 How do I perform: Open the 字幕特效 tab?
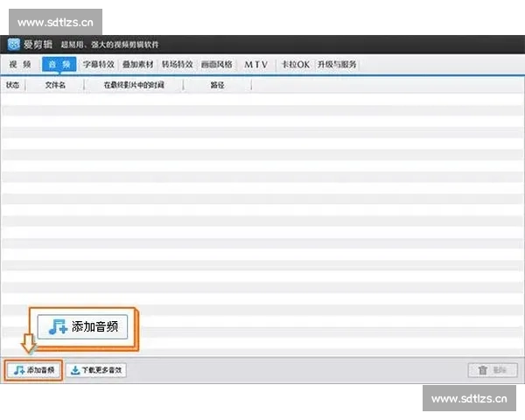(x=98, y=64)
